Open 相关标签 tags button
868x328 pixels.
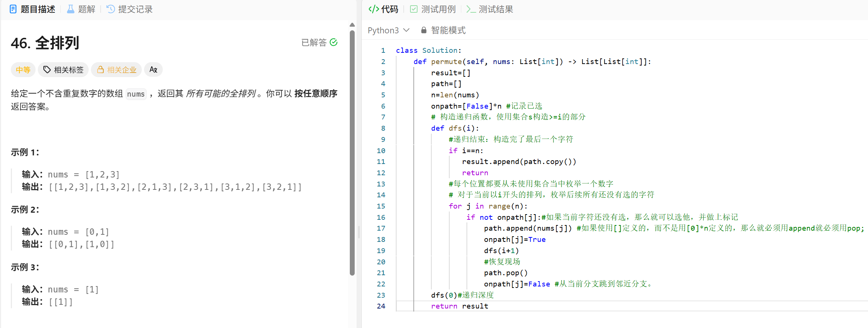(63, 70)
